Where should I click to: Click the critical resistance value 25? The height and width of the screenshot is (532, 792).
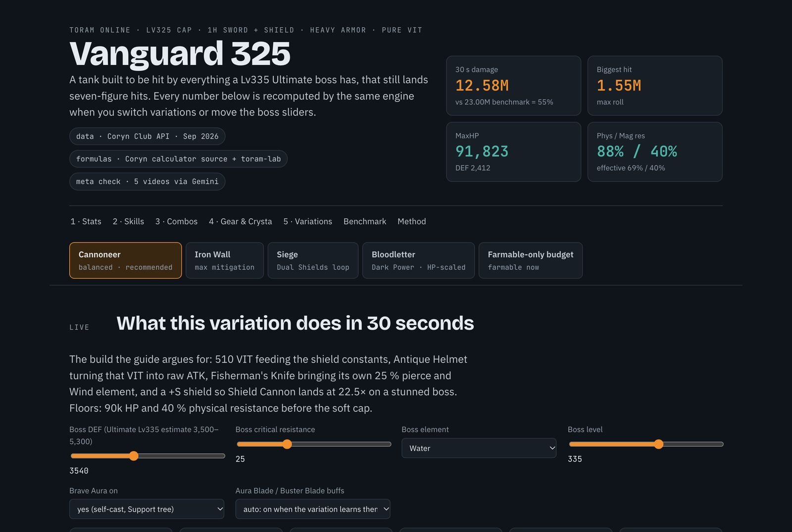point(240,459)
